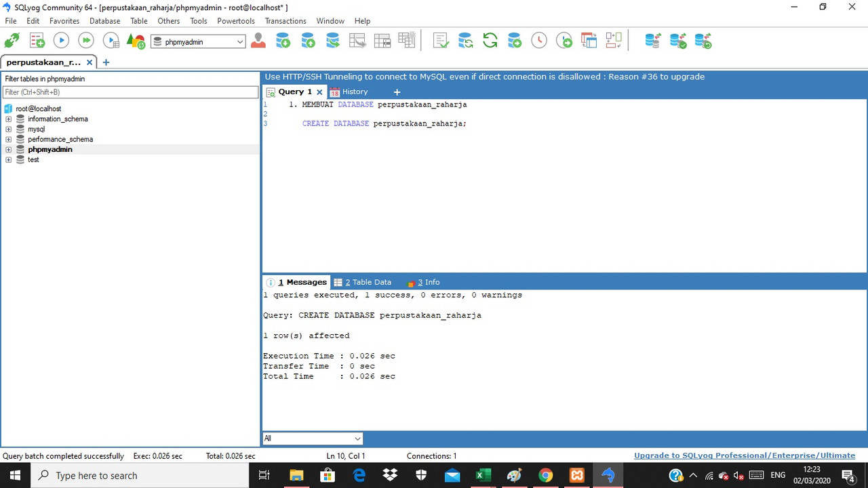Open the Tools menu
The width and height of the screenshot is (868, 488).
pos(199,21)
